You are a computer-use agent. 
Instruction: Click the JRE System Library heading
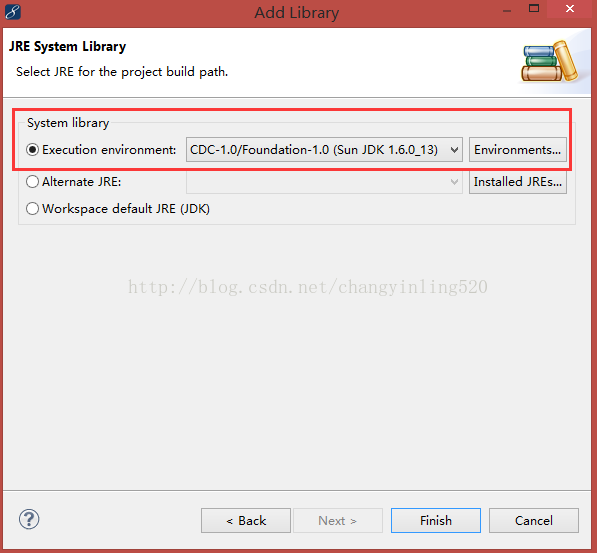point(67,46)
